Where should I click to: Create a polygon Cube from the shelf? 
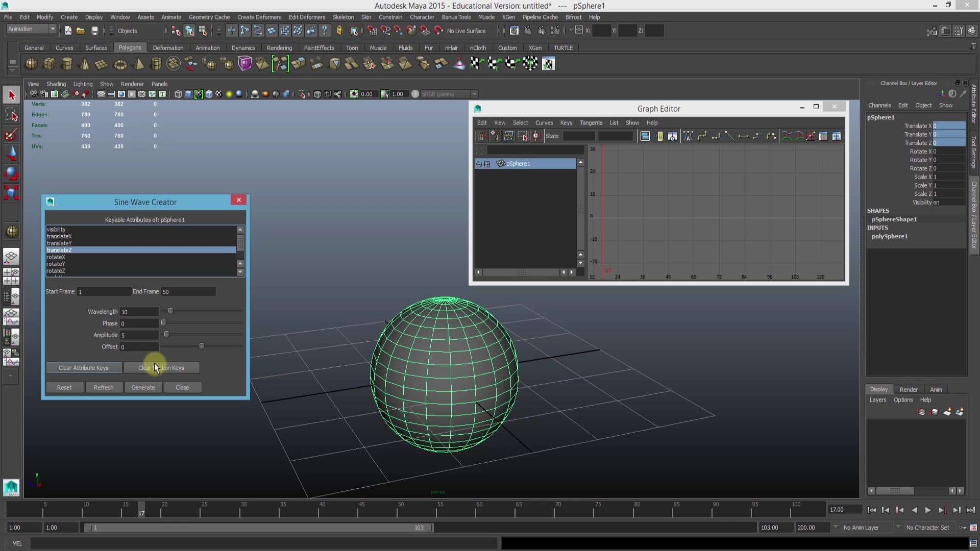(x=49, y=63)
